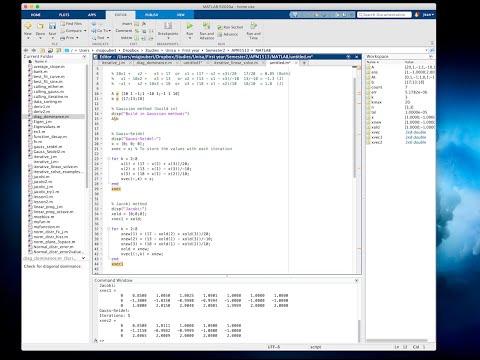The width and height of the screenshot is (480, 360).
Task: Open the folder path history dropdown
Action: (x=426, y=50)
